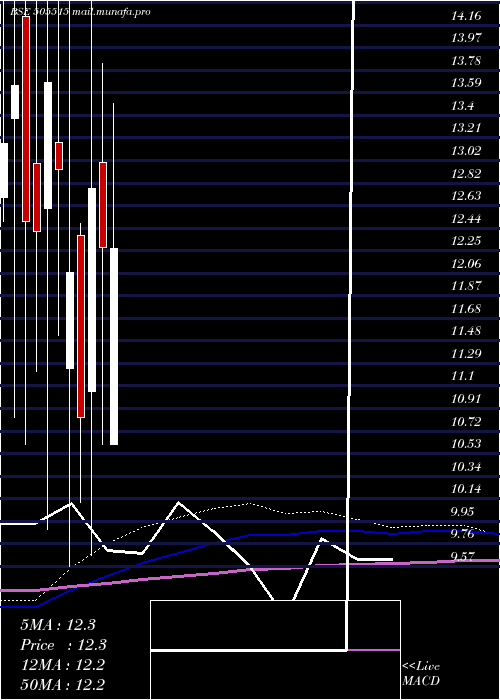Click the lower MACD panel box
The image size is (500, 700).
(275, 675)
